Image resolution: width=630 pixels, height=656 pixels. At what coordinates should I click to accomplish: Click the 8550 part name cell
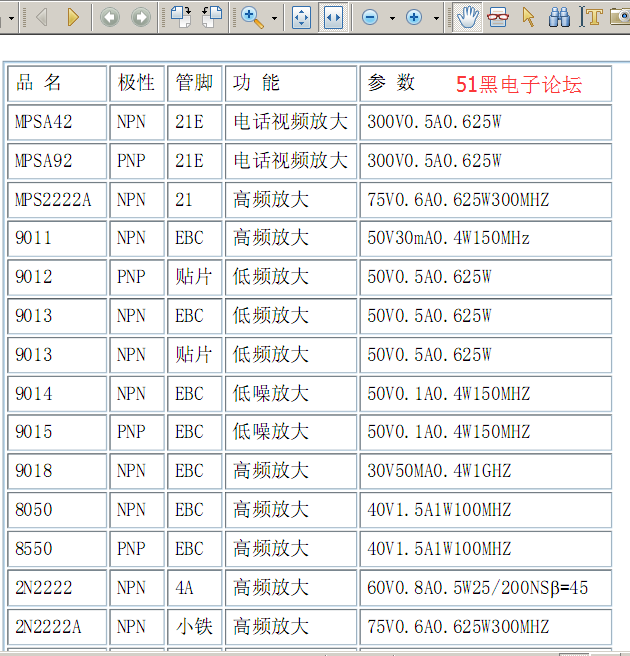57,549
